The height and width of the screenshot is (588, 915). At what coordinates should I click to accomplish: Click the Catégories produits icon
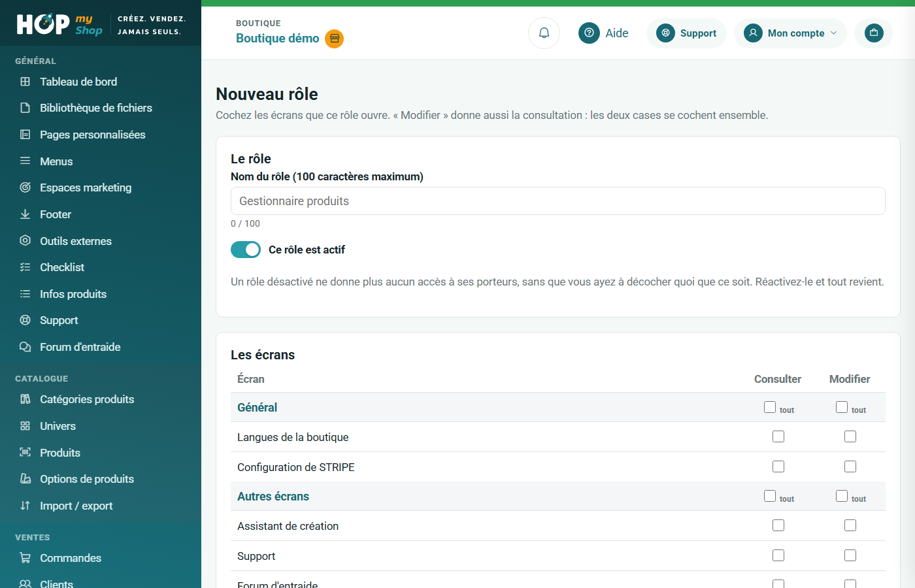(x=25, y=399)
